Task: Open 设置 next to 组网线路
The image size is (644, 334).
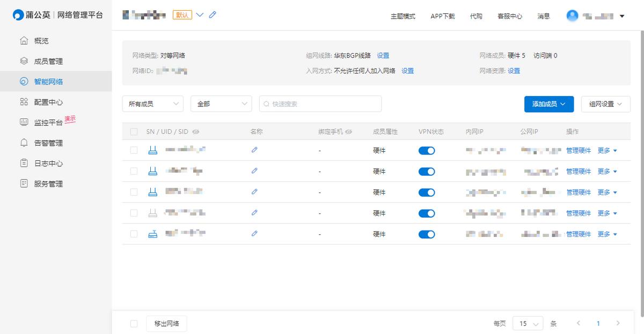Action: (384, 55)
